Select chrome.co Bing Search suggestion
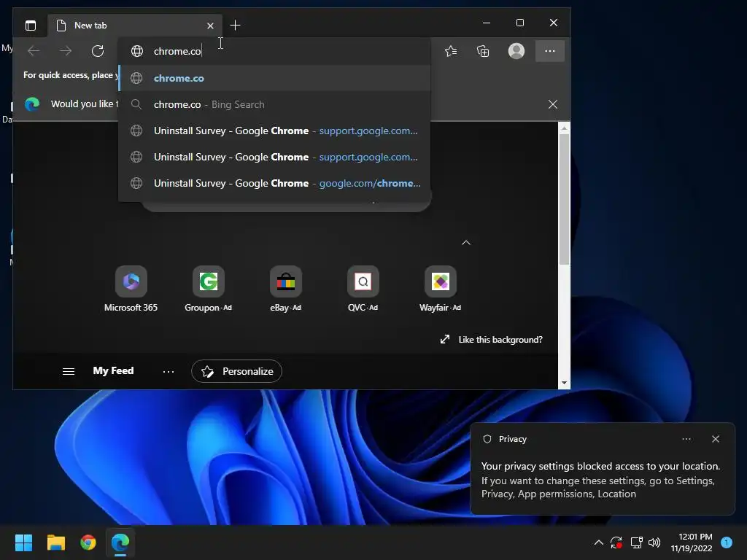This screenshot has width=747, height=560. tap(274, 104)
